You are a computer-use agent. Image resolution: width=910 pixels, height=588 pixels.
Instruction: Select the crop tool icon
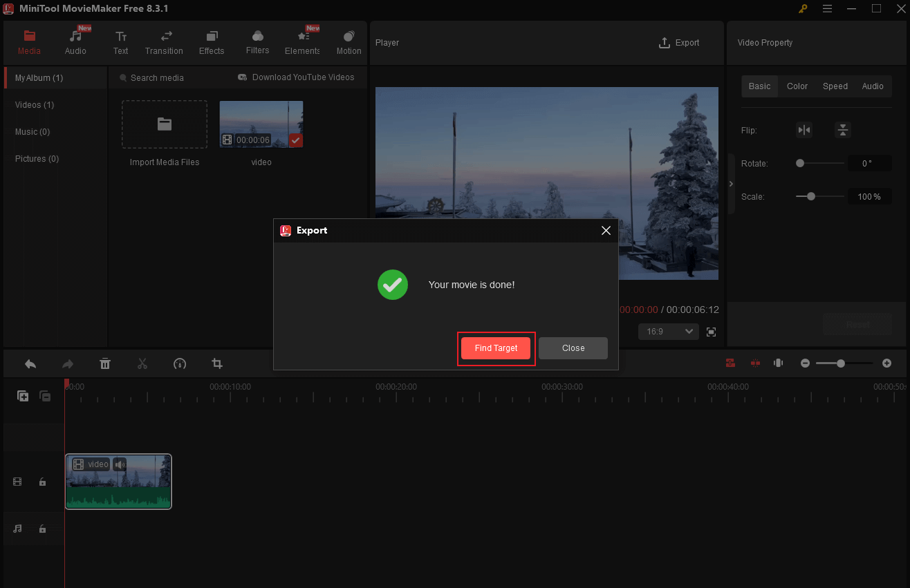point(217,363)
